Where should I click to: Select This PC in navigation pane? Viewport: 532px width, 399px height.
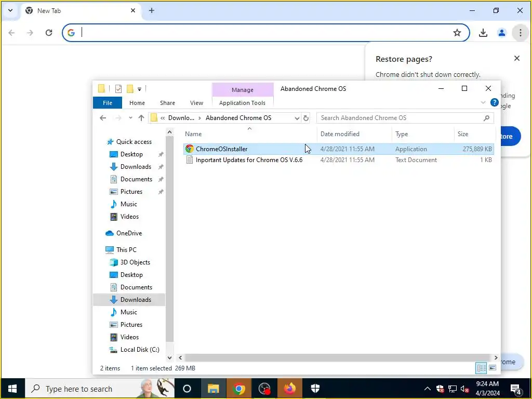pyautogui.click(x=126, y=250)
